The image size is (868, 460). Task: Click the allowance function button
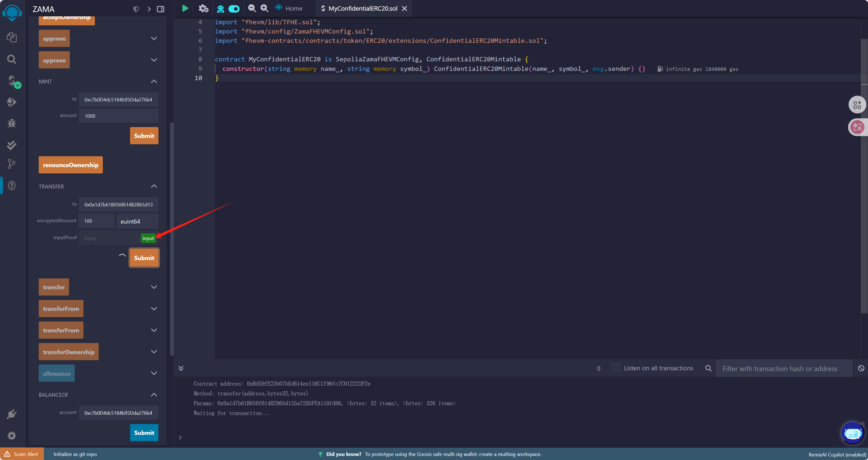[57, 373]
